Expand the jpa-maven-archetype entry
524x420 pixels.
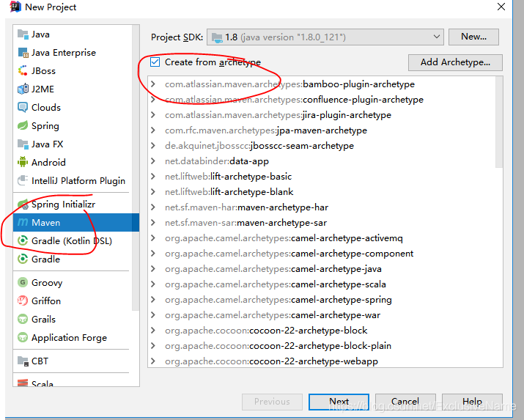153,130
